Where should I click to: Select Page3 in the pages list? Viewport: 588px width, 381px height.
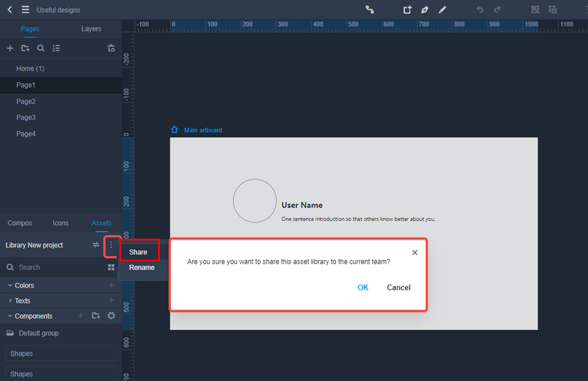[x=61, y=117]
